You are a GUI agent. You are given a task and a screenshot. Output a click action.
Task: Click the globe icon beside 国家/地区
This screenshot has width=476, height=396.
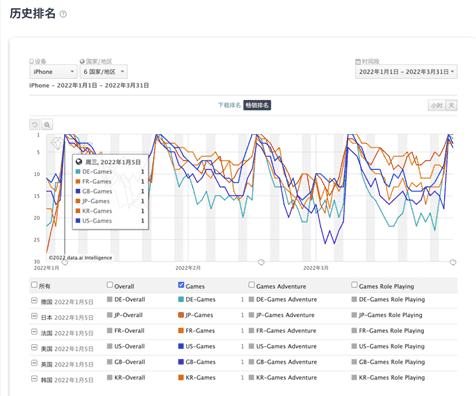coord(82,61)
